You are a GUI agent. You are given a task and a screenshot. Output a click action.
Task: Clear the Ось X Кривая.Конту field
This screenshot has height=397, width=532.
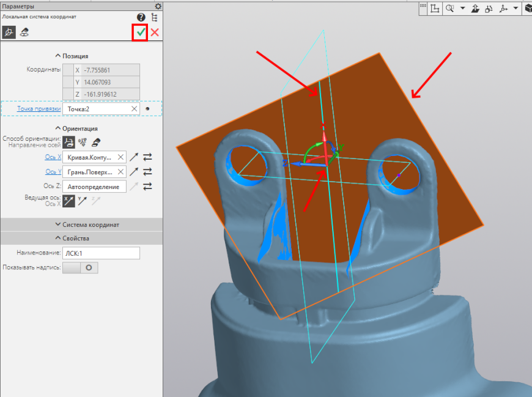point(120,157)
